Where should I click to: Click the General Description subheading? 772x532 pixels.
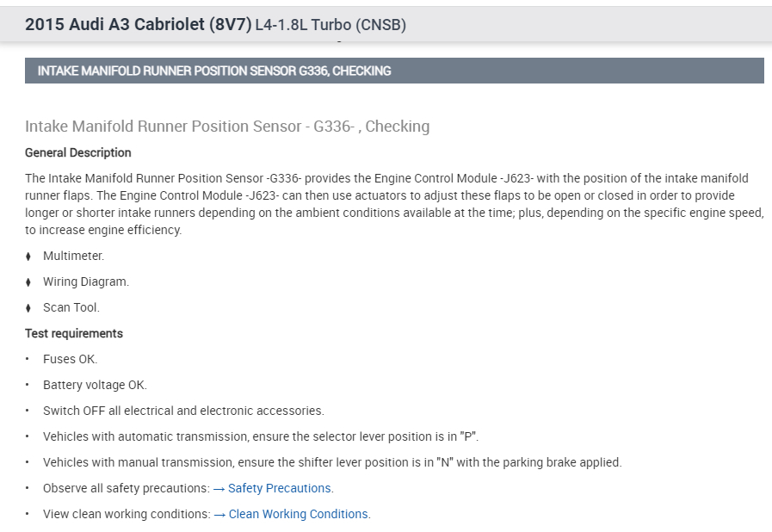coord(78,152)
